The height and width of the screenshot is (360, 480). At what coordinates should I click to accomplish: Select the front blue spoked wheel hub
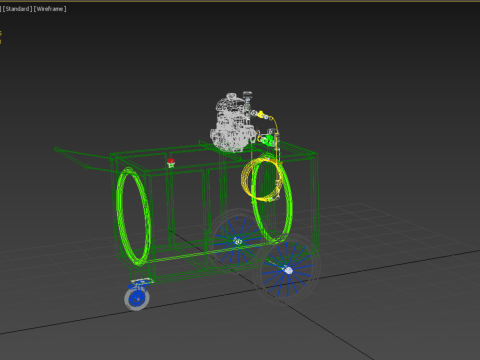(287, 270)
